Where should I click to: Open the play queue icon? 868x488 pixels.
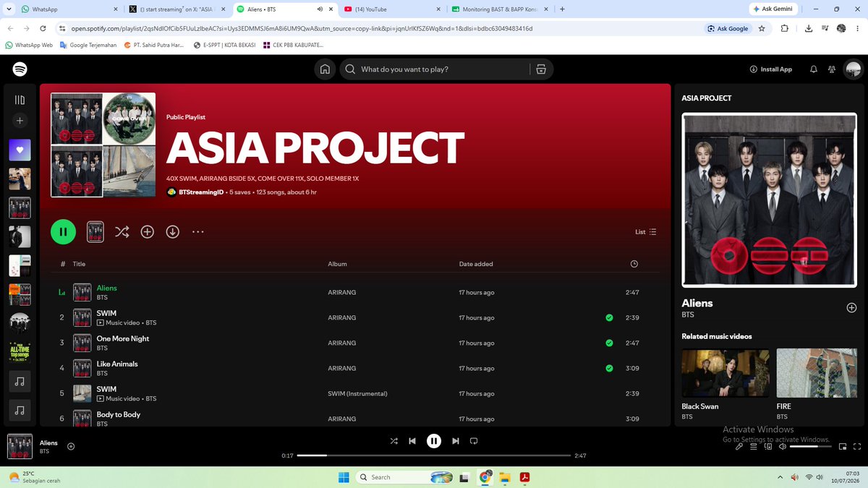pos(753,447)
